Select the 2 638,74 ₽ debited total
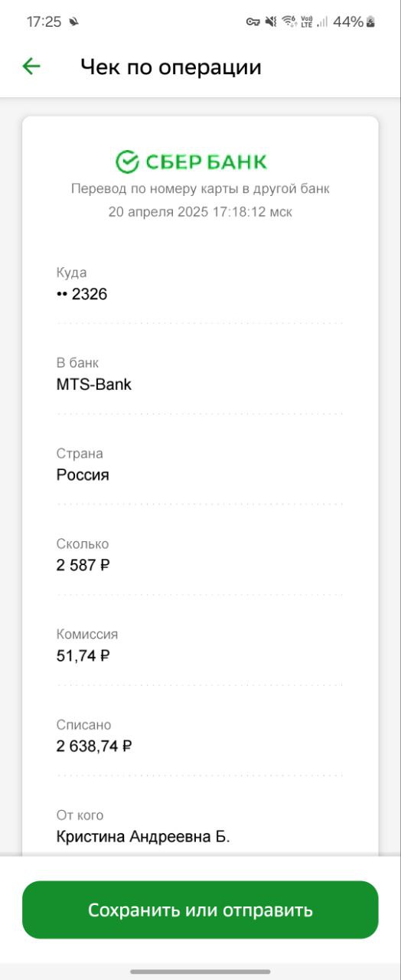The height and width of the screenshot is (980, 401). pyautogui.click(x=94, y=746)
